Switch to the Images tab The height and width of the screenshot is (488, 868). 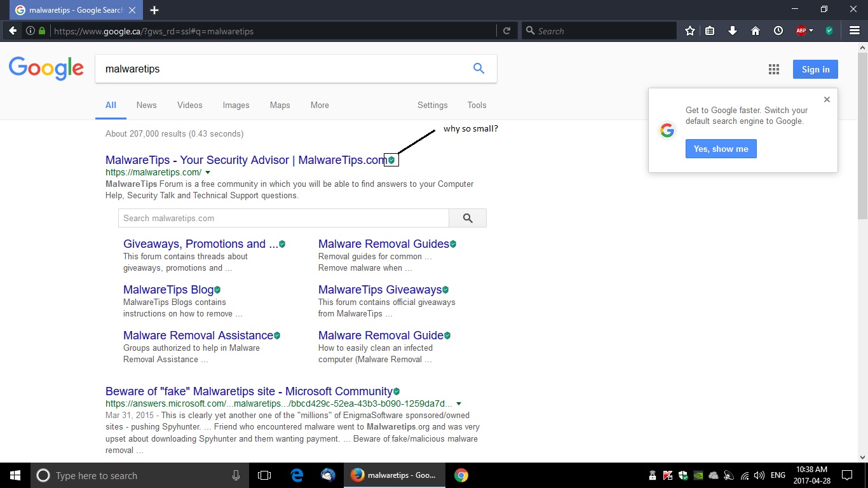tap(236, 105)
